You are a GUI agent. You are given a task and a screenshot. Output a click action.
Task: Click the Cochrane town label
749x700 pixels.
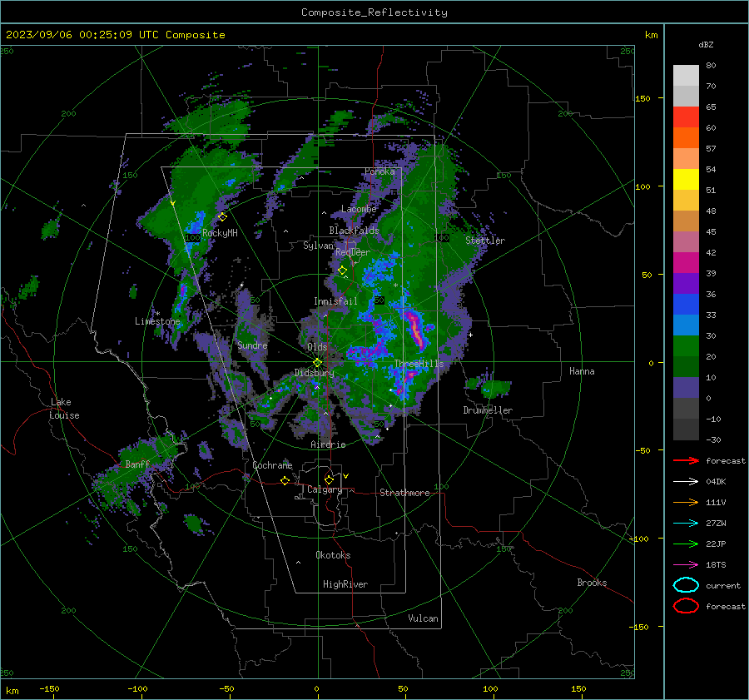(272, 465)
